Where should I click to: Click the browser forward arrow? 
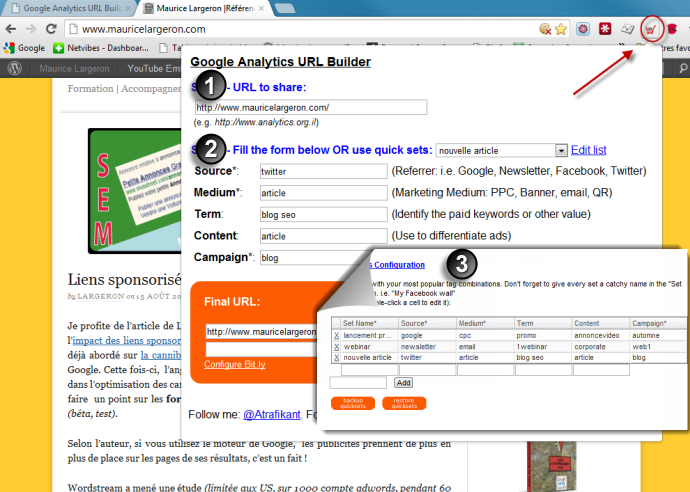click(30, 29)
